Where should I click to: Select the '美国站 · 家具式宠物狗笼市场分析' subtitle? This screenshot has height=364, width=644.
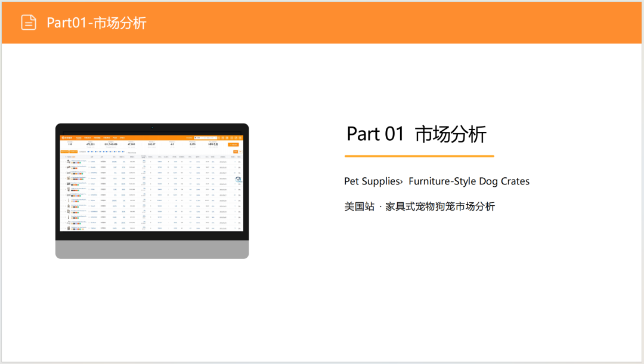coord(419,206)
